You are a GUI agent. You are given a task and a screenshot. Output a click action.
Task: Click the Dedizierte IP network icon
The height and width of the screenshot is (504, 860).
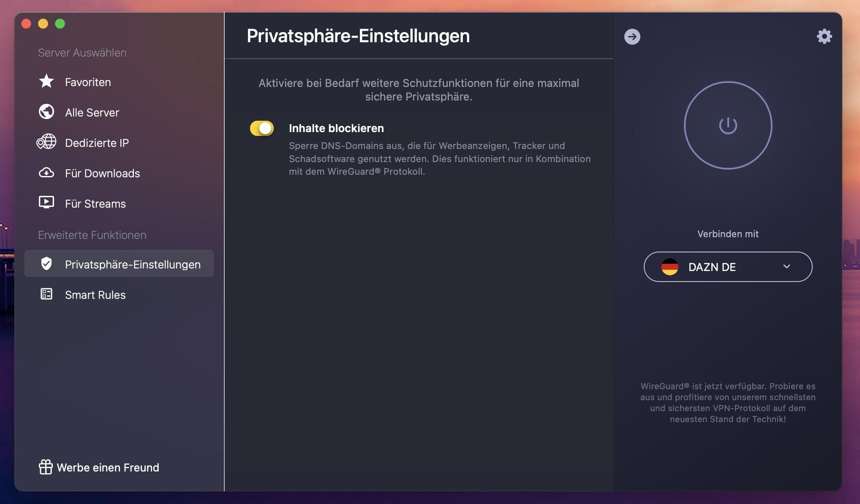(x=46, y=142)
